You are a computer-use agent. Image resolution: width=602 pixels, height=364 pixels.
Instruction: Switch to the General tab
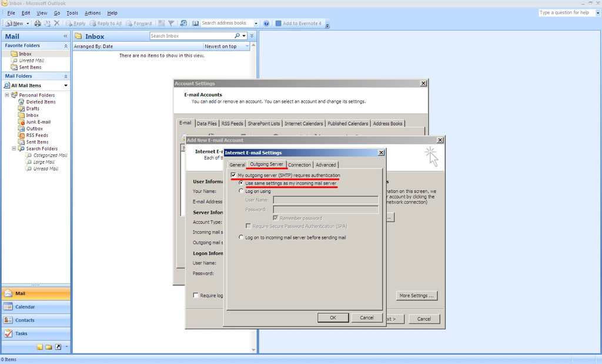click(237, 165)
